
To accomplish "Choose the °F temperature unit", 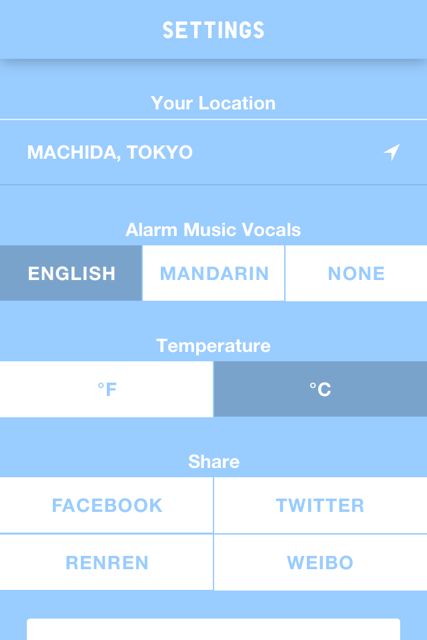I will (107, 389).
